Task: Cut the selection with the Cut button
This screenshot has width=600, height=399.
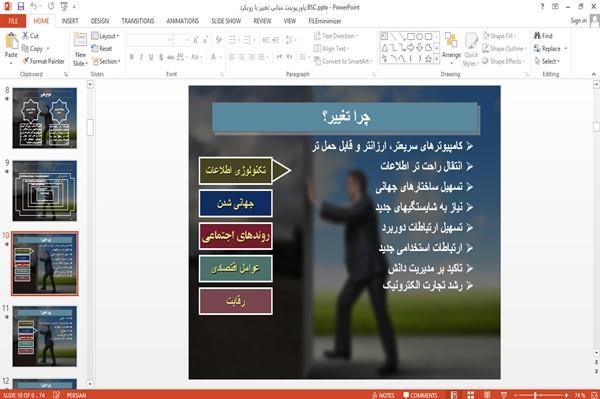Action: coord(30,36)
